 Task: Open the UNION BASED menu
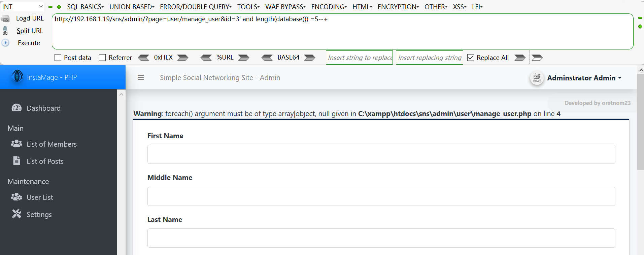[x=132, y=7]
